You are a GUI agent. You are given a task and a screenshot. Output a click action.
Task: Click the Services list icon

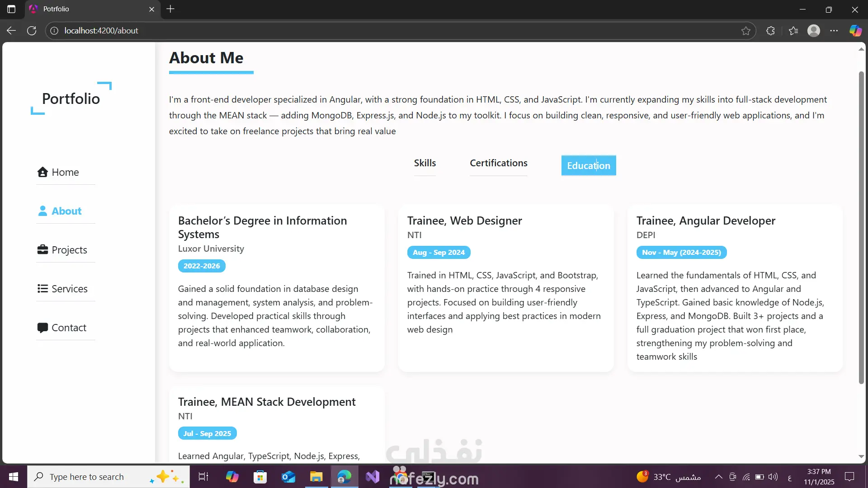42,289
